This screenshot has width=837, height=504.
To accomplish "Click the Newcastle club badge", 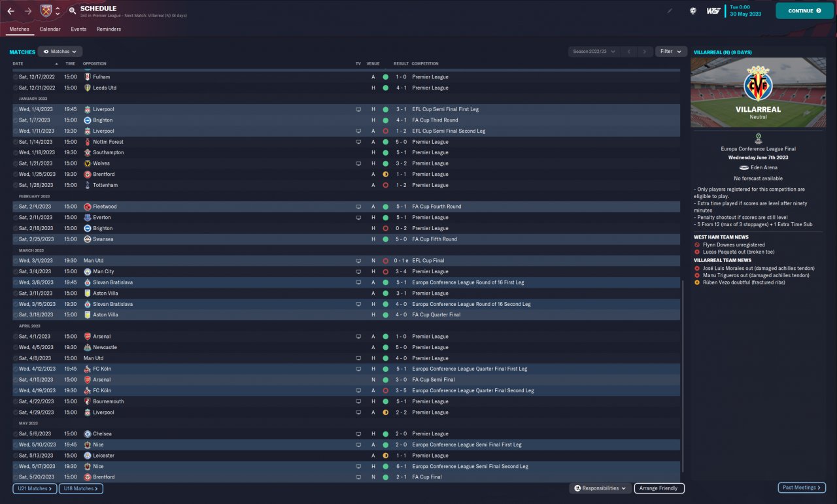I will (x=87, y=347).
